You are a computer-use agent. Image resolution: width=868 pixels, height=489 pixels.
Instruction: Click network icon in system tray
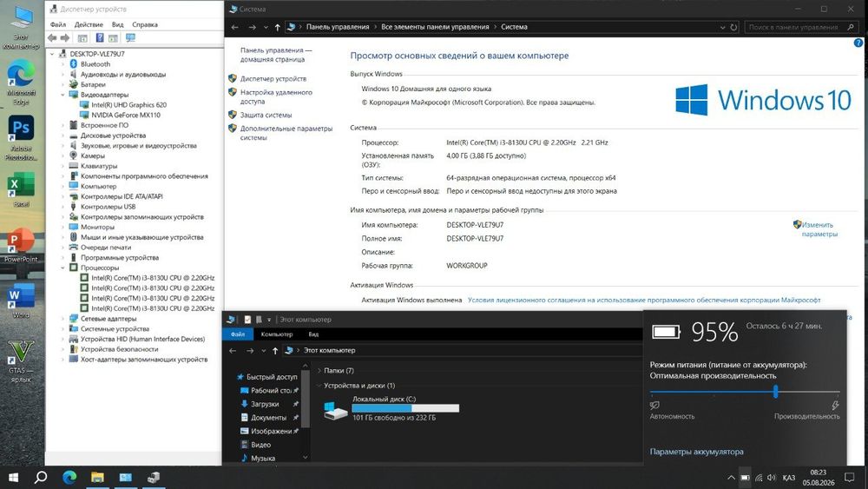point(759,478)
